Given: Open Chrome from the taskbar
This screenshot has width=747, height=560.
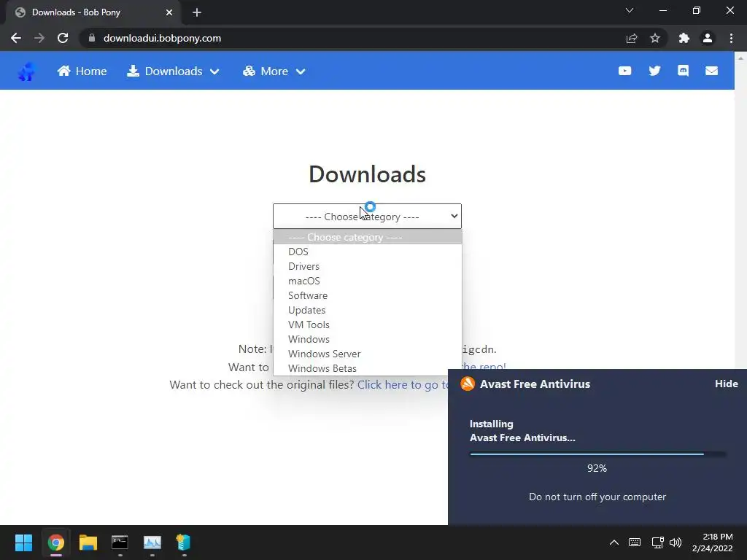Looking at the screenshot, I should coord(55,542).
